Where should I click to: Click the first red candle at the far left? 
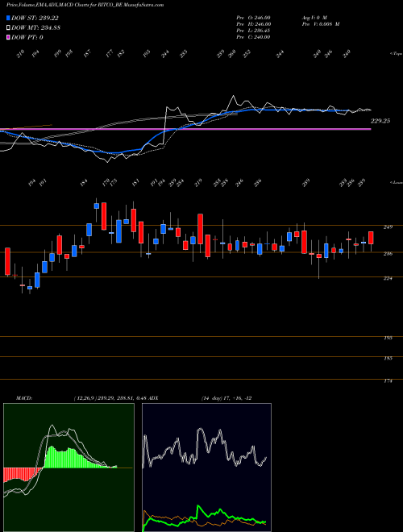7,262
